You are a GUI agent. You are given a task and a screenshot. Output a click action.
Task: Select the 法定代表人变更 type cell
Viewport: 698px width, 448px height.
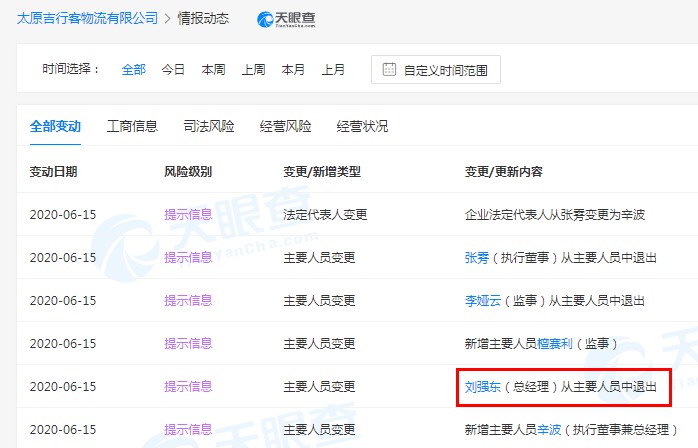pyautogui.click(x=325, y=215)
